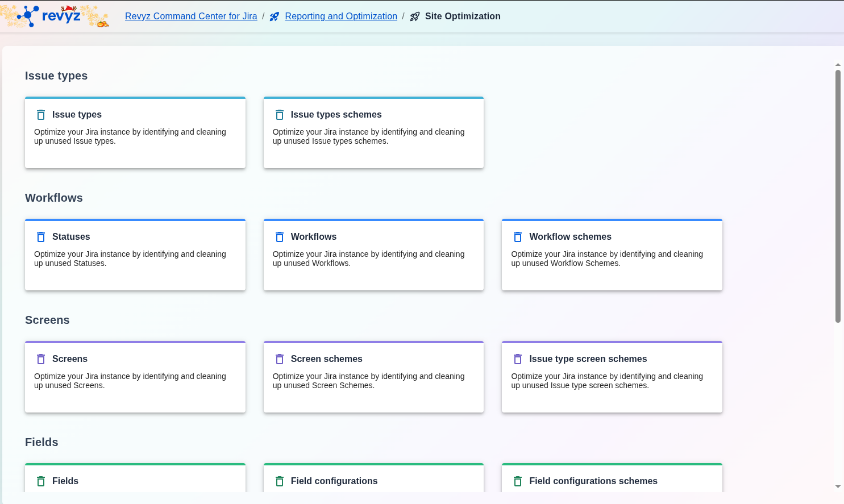Open Revyz Command Center for Jira breadcrumb
Screen dimensions: 844x504
(x=191, y=16)
